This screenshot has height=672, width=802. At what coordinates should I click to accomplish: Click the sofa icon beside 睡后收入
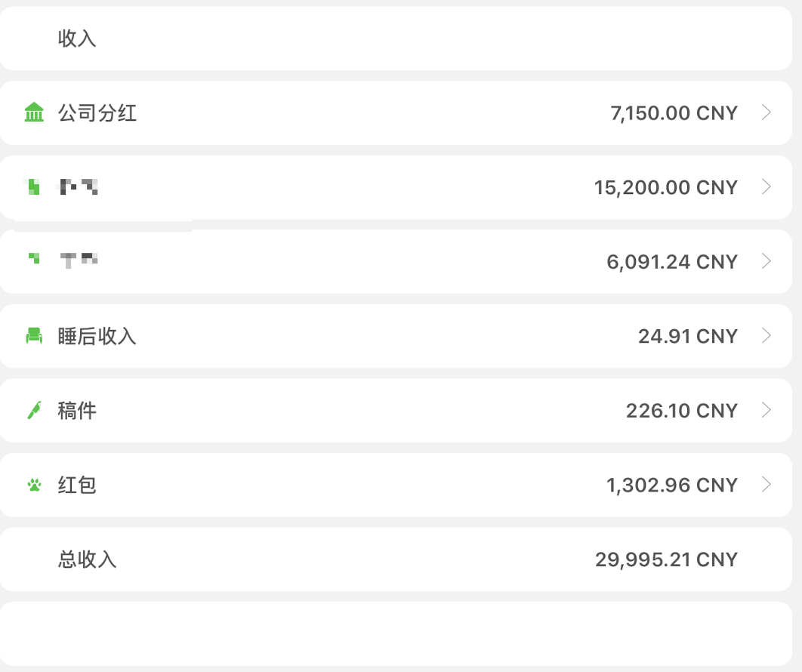coord(34,336)
